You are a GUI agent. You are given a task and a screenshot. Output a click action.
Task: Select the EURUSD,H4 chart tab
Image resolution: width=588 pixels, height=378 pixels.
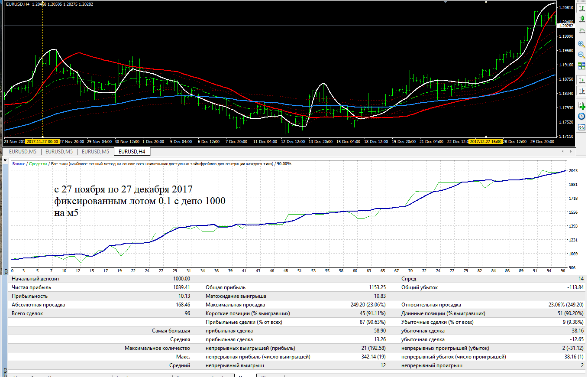[x=132, y=151]
